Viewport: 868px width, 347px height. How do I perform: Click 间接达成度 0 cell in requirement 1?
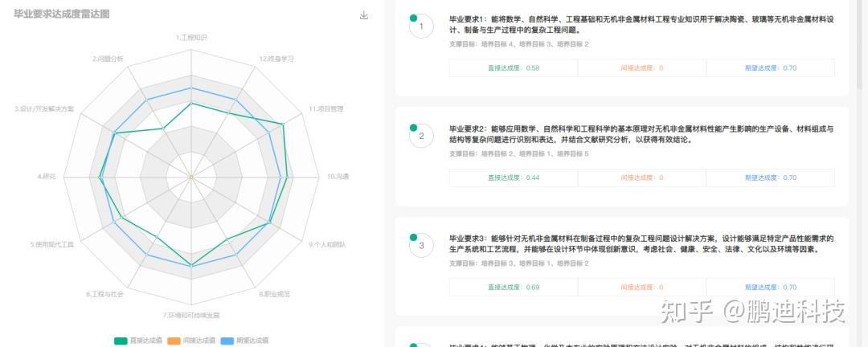click(641, 68)
